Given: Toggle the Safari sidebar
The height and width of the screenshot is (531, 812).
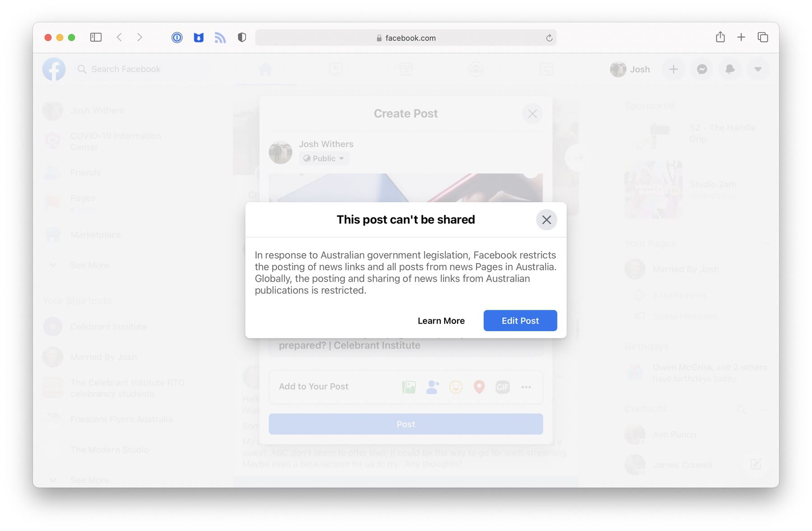Looking at the screenshot, I should coord(96,37).
